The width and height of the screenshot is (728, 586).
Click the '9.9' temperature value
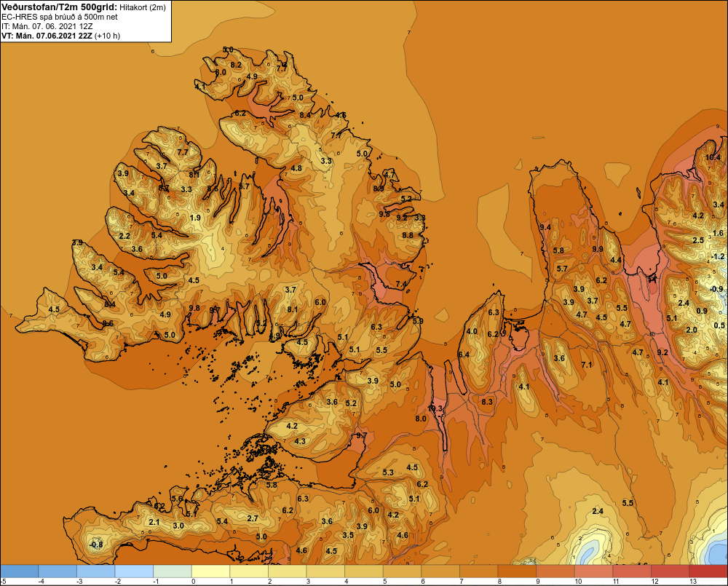click(598, 250)
